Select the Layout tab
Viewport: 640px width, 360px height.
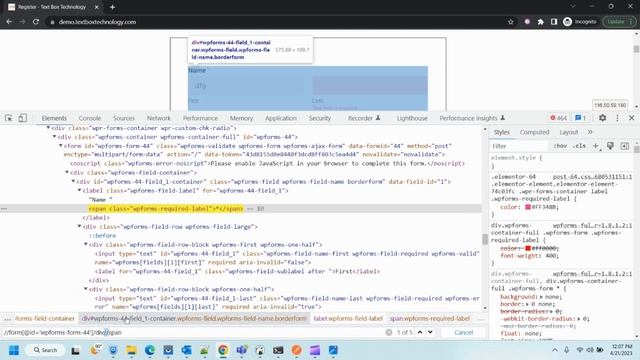[x=569, y=132]
